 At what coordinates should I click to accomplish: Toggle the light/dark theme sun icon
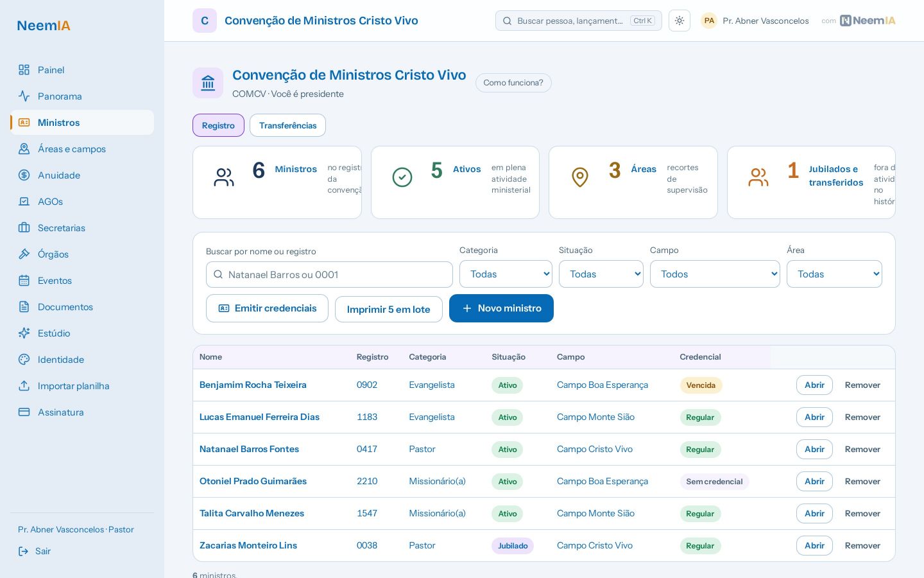pos(680,21)
